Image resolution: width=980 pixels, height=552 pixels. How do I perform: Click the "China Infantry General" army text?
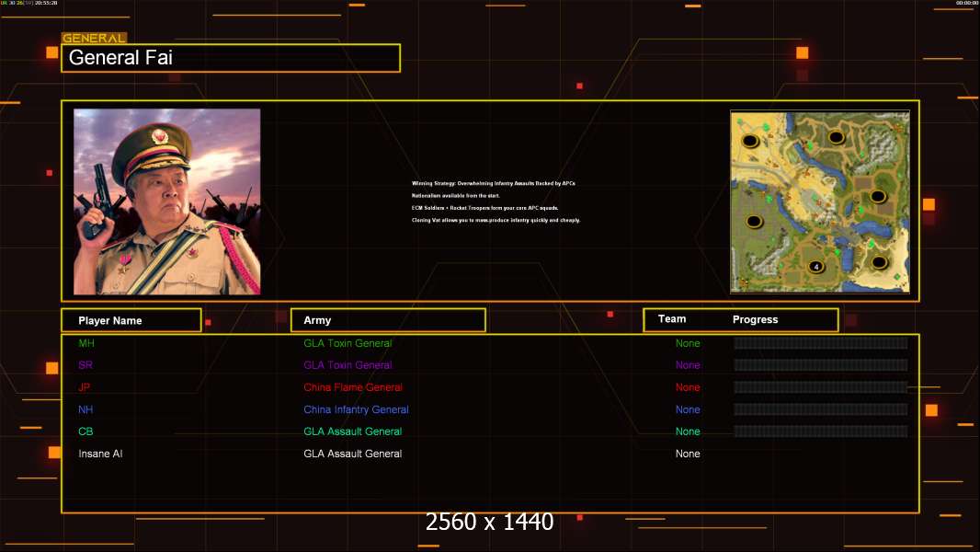coord(357,409)
